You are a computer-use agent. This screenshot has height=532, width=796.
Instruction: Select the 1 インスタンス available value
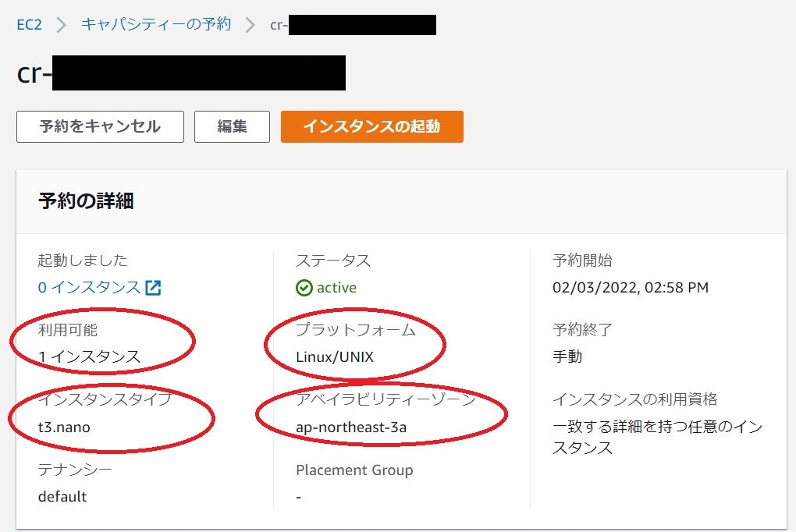[x=89, y=356]
